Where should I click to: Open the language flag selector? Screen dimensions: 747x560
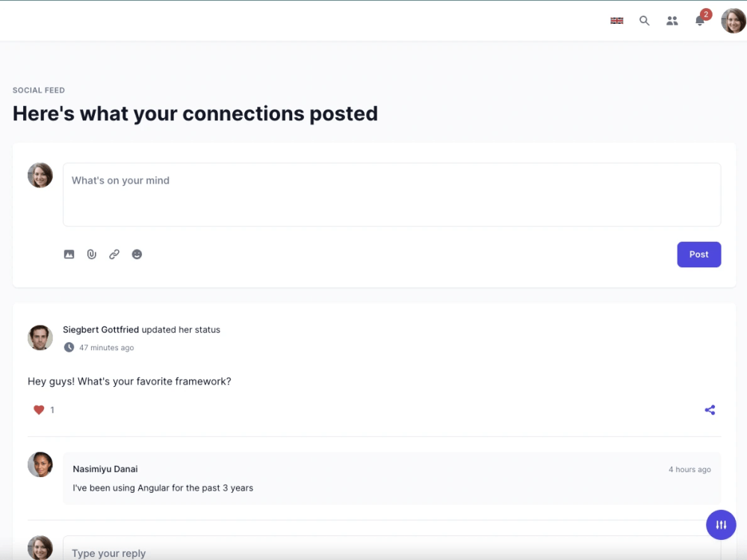click(x=617, y=20)
